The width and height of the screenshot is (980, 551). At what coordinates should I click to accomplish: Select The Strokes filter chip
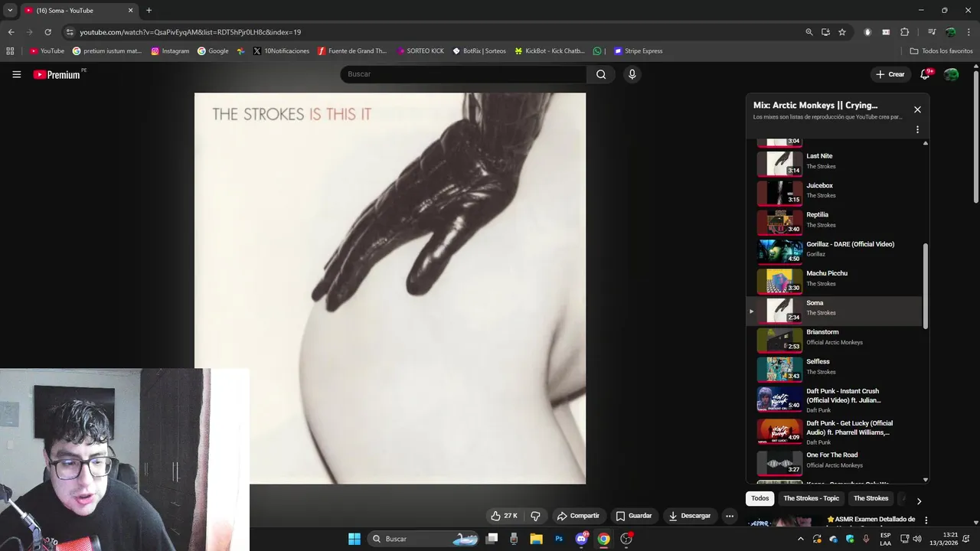click(871, 498)
